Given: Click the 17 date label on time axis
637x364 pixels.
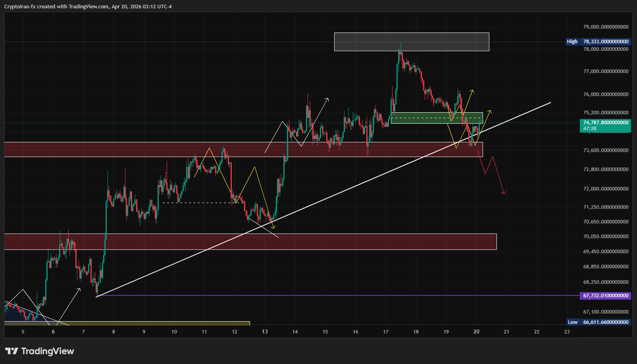Looking at the screenshot, I should [386, 331].
